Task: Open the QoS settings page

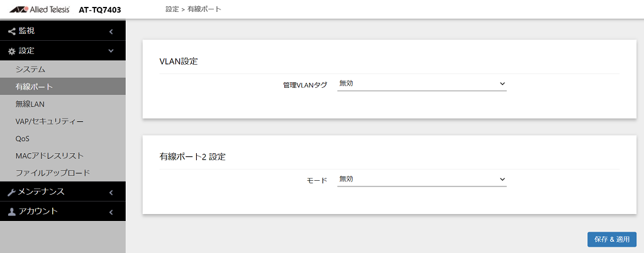Action: 23,138
